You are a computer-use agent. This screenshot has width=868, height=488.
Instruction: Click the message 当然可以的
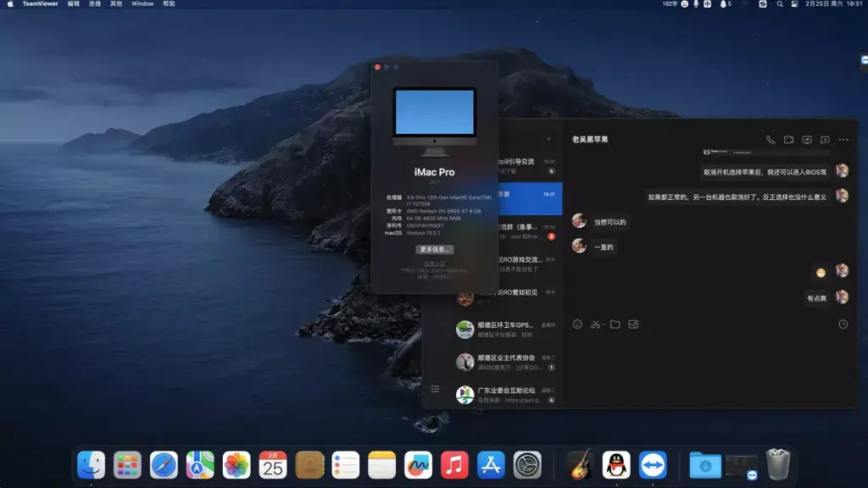click(609, 222)
